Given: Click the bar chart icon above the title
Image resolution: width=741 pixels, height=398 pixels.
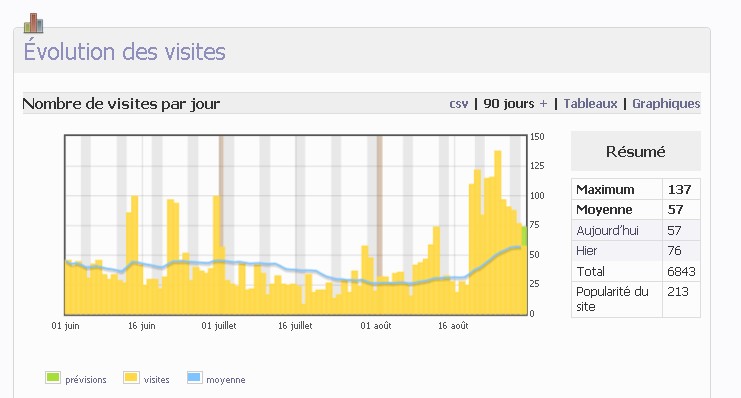Looking at the screenshot, I should (34, 23).
